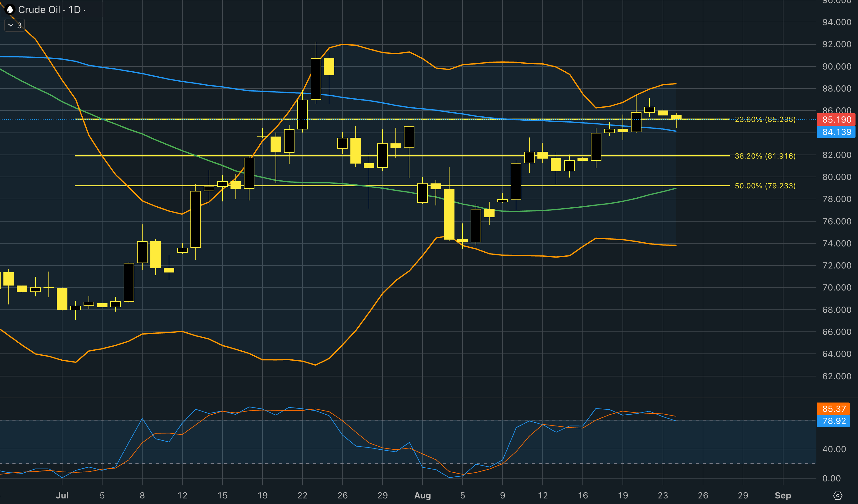Click the 78.000 price axis label
858x504 pixels.
tap(837, 199)
